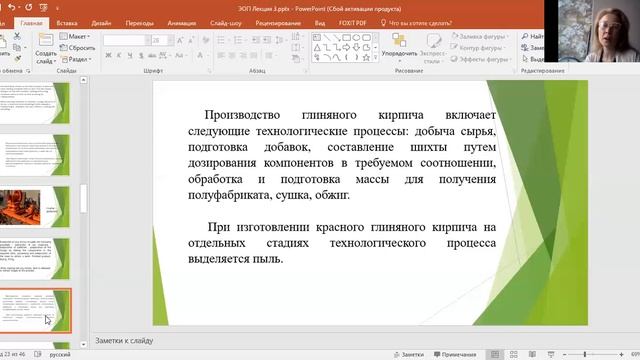Select the oval shape in gallery

coord(356,38)
